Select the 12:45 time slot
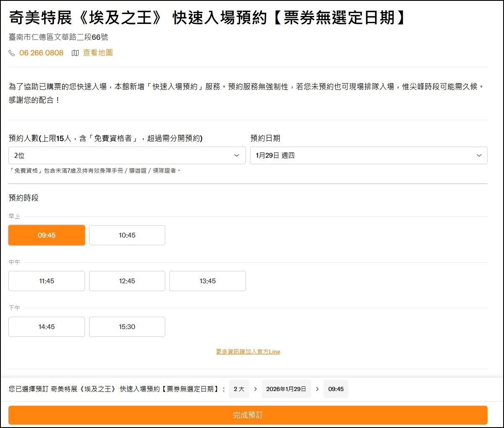The height and width of the screenshot is (428, 504). [x=127, y=281]
